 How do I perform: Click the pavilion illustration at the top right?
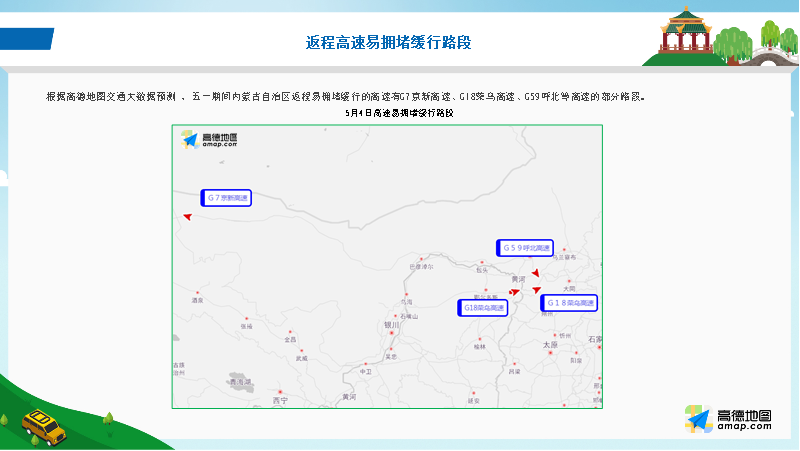[x=686, y=30]
